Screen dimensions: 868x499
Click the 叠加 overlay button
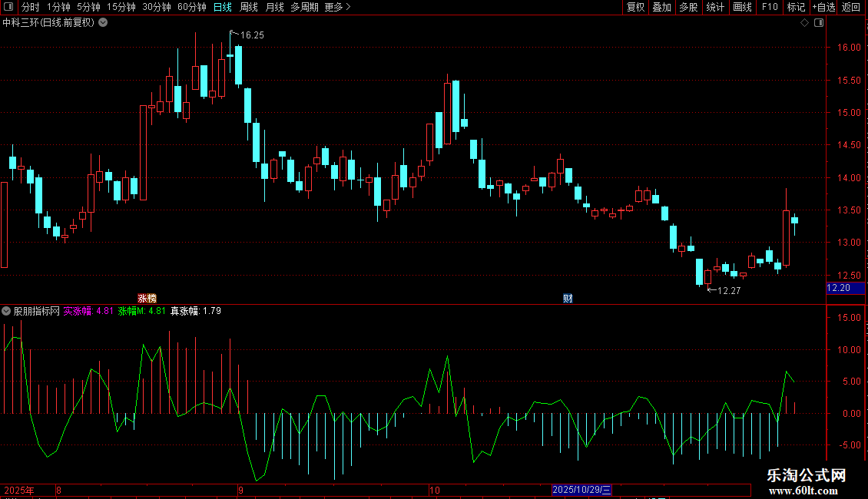click(661, 7)
